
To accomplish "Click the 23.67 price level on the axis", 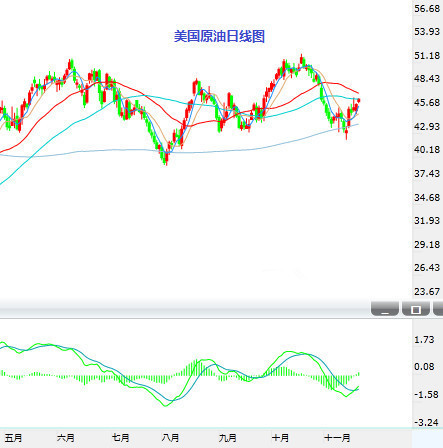I will (x=427, y=292).
